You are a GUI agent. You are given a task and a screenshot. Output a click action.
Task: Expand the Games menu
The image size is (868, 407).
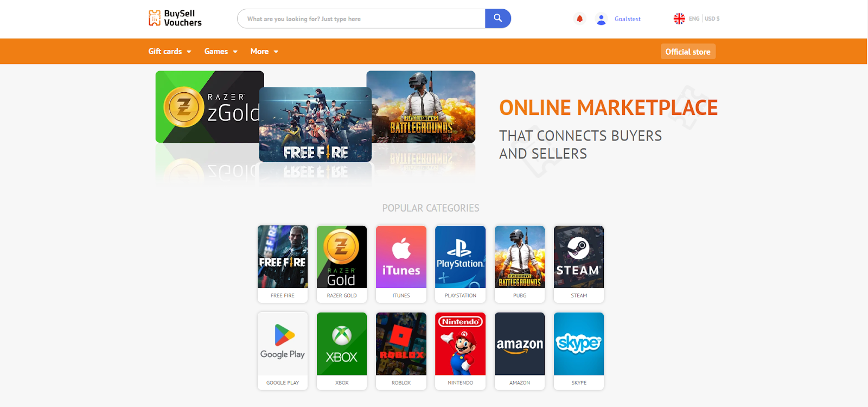point(221,52)
